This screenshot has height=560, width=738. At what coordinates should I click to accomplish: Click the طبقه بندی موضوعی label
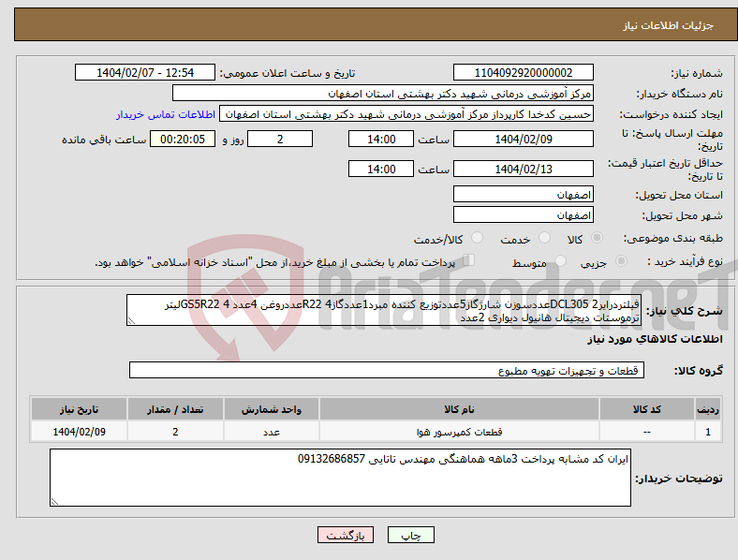tap(673, 238)
